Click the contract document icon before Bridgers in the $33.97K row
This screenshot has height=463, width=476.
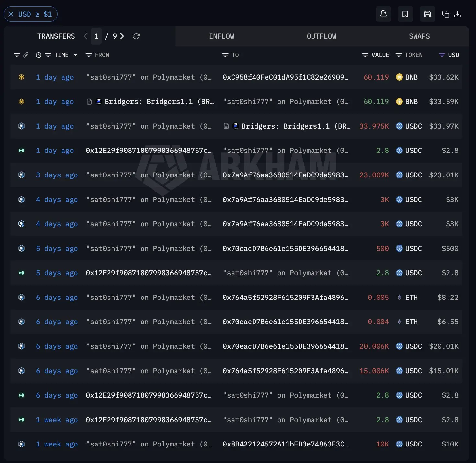coord(226,126)
